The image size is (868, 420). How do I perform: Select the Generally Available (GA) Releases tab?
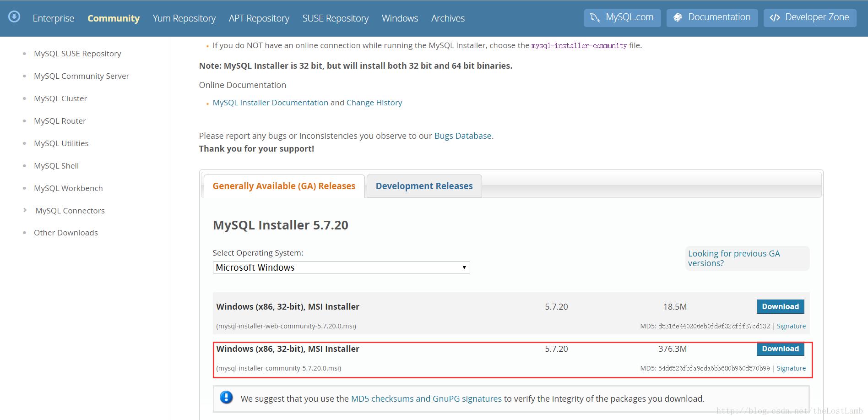283,186
